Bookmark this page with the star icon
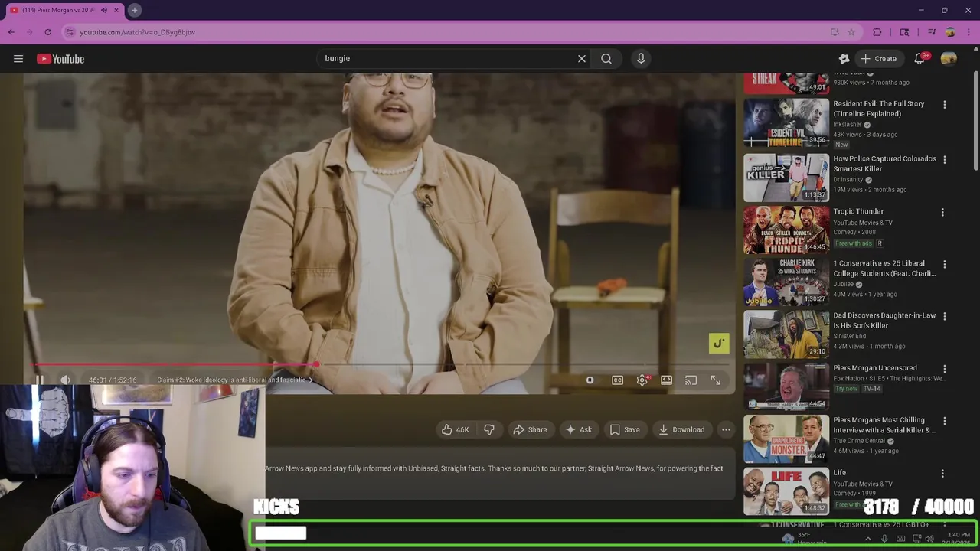980x551 pixels. [851, 32]
